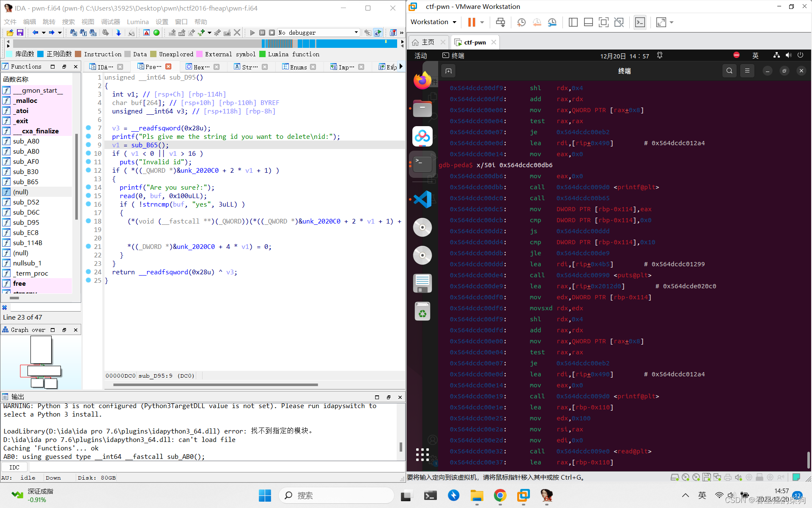Open the Workstation dropdown menu

(433, 22)
